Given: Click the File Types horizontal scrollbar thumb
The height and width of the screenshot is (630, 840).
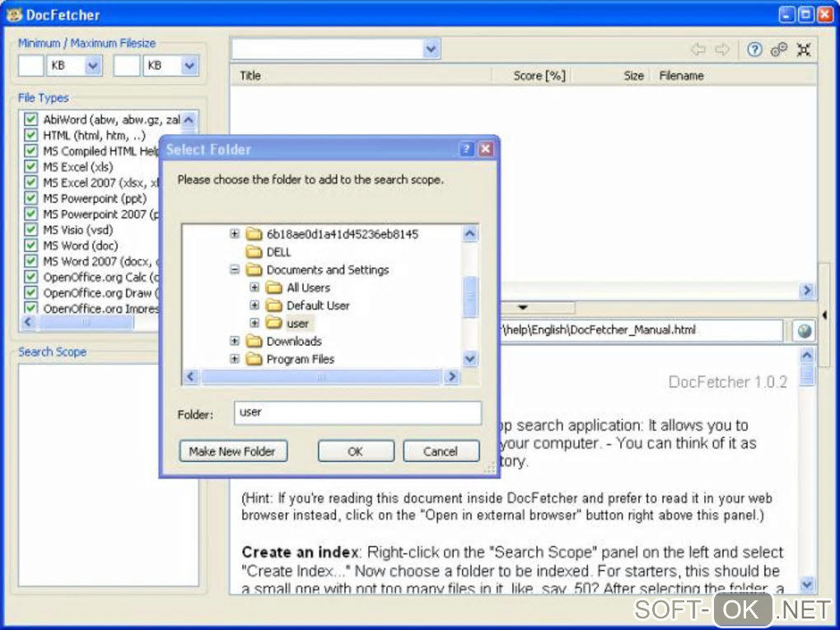Looking at the screenshot, I should tap(86, 322).
